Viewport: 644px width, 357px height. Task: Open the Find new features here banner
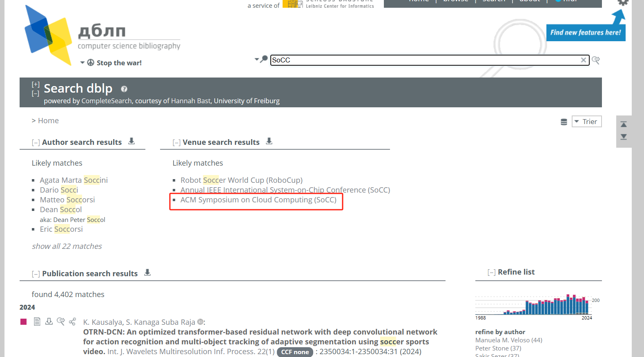[x=586, y=33]
